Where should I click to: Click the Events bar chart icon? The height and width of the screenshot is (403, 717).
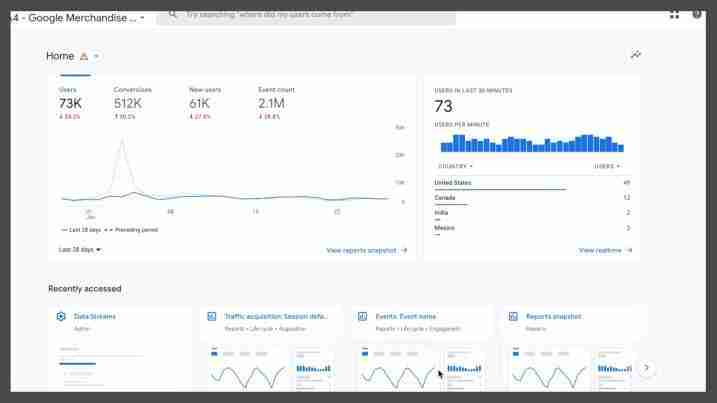(362, 316)
